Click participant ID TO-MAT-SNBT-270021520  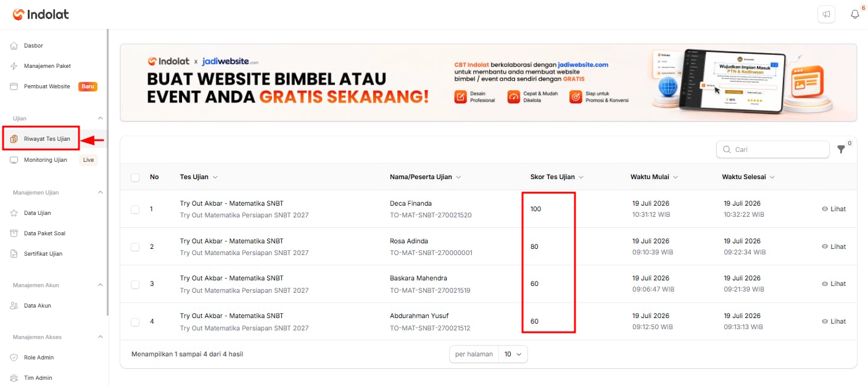pyautogui.click(x=431, y=216)
